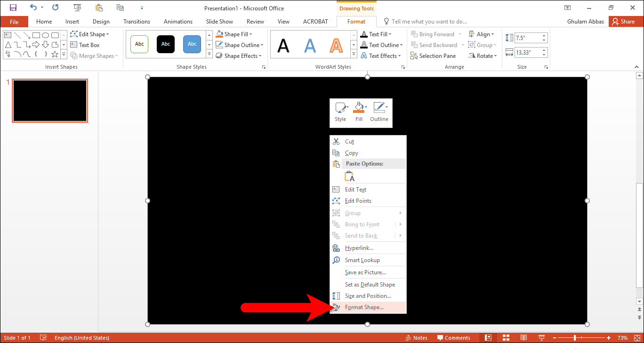Click the Undo arrow icon

33,8
